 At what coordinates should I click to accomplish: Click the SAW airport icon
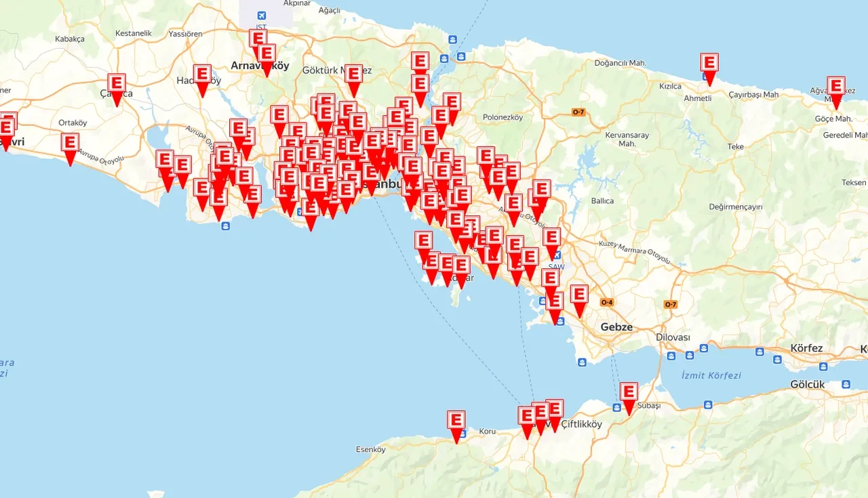(x=556, y=256)
